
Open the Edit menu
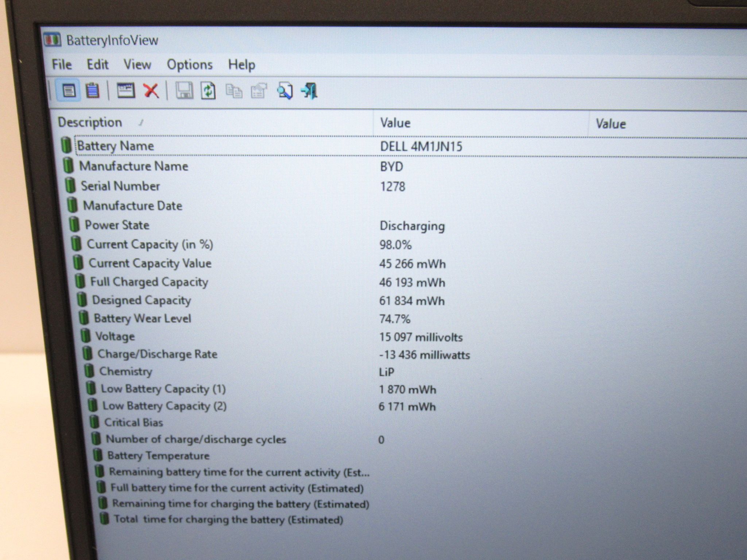click(x=97, y=65)
